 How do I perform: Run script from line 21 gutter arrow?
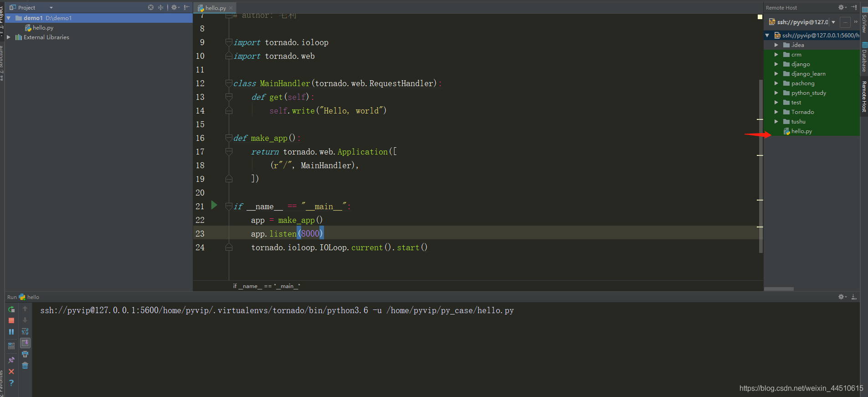pyautogui.click(x=214, y=205)
